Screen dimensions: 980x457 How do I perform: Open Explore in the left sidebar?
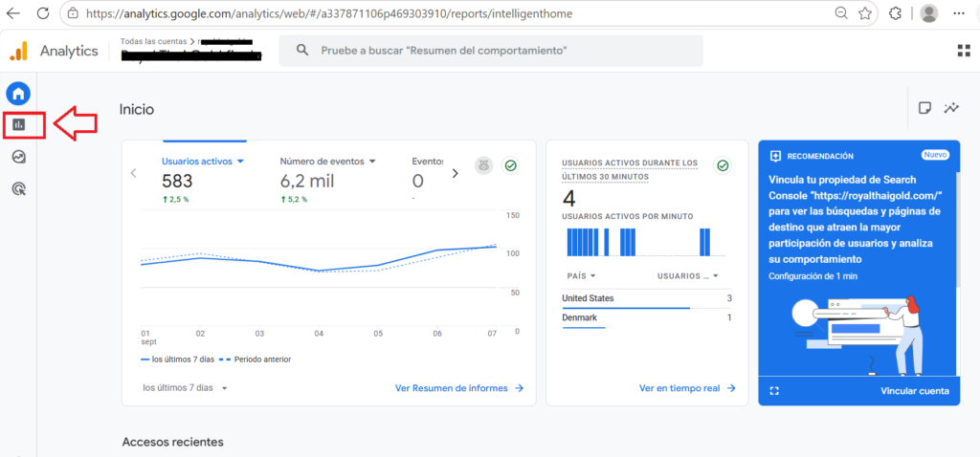[19, 157]
